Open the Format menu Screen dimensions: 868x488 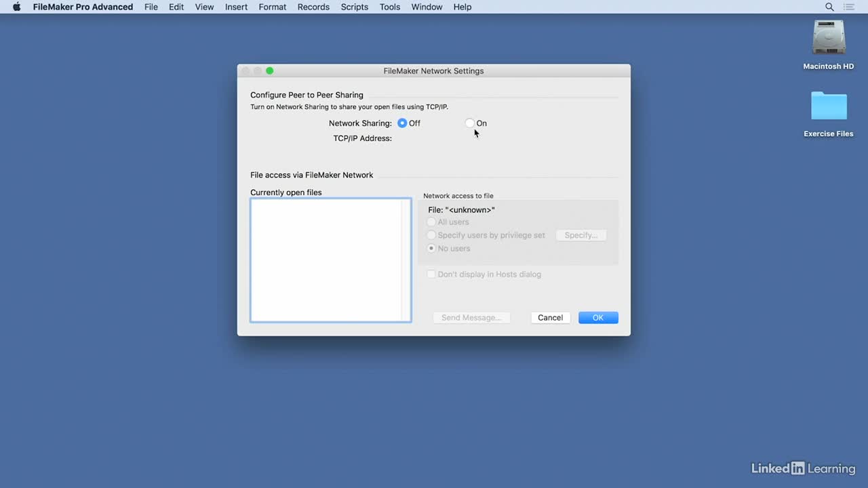273,7
